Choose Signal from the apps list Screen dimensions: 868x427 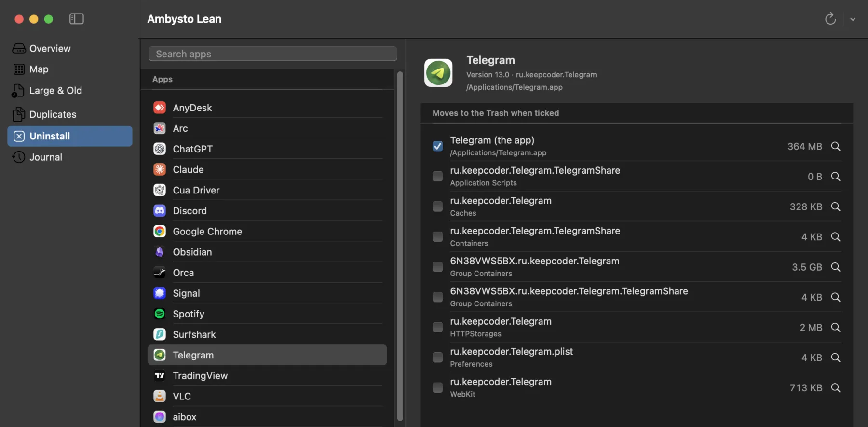coord(268,293)
